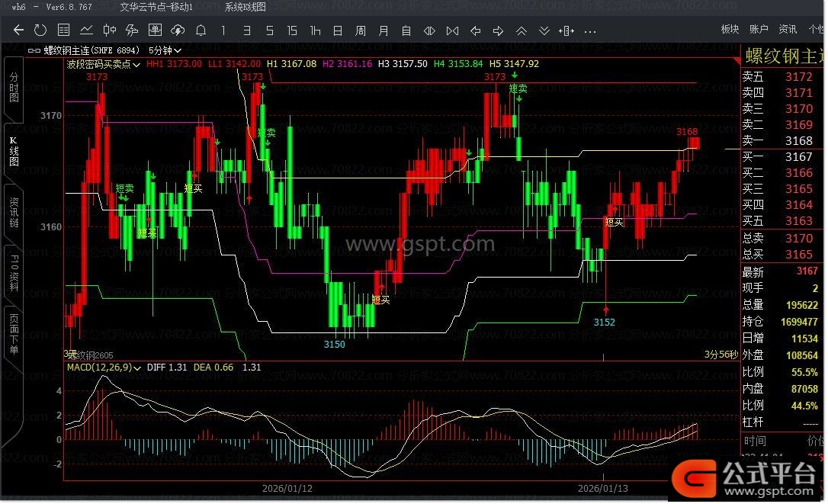Switch to the line chart icon
The width and height of the screenshot is (828, 504).
click(86, 30)
